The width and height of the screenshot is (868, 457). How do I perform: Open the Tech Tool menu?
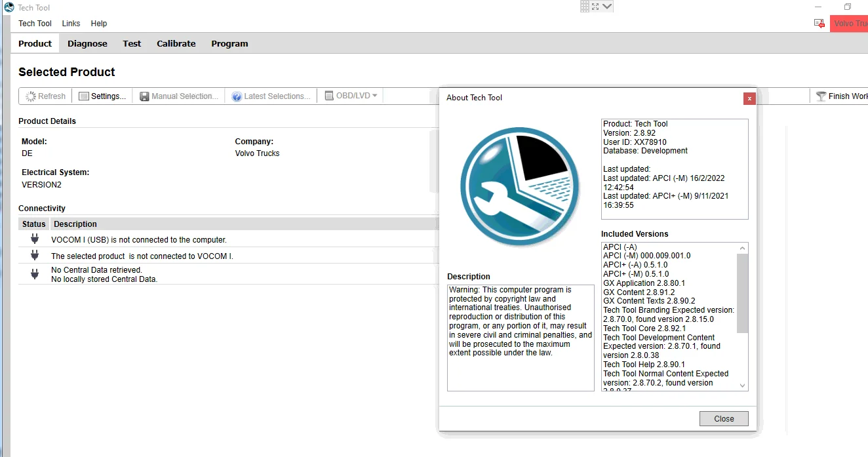[35, 24]
